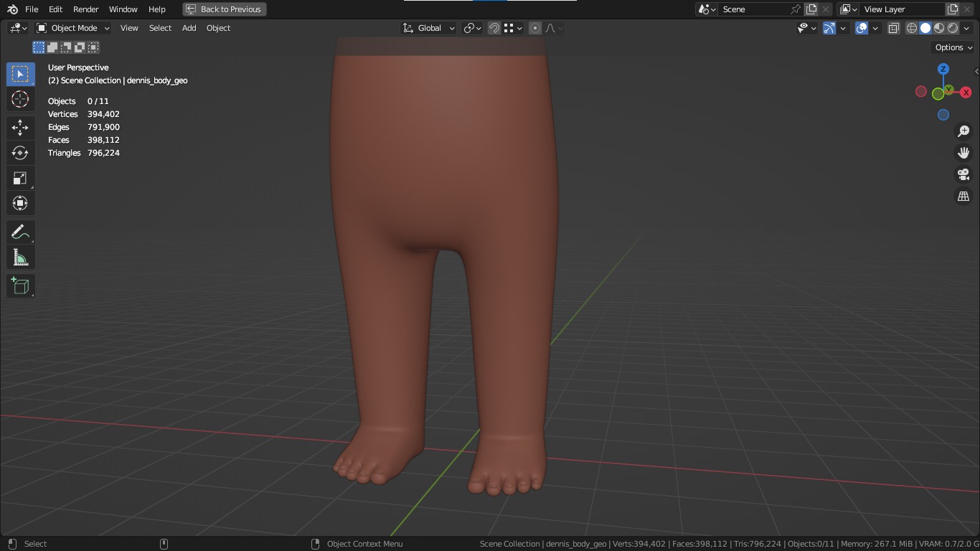Open transform pivot point dropdown

[473, 28]
